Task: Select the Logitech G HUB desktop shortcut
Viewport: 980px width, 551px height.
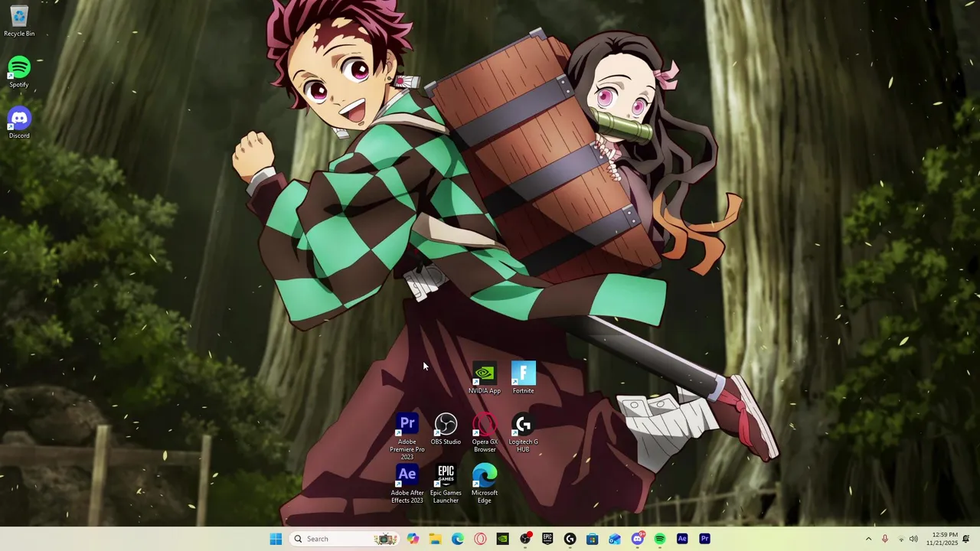Action: pos(524,433)
